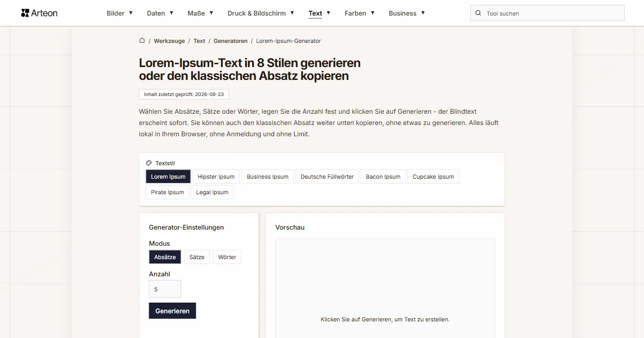Expand Druck & Bildschirm dropdown arrow
This screenshot has height=338, width=644.
point(292,13)
